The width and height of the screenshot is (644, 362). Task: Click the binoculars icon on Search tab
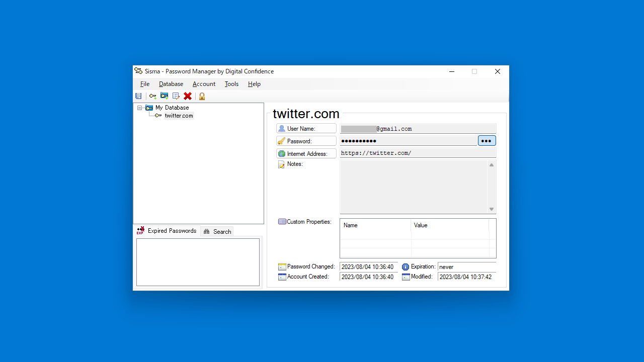click(x=207, y=232)
